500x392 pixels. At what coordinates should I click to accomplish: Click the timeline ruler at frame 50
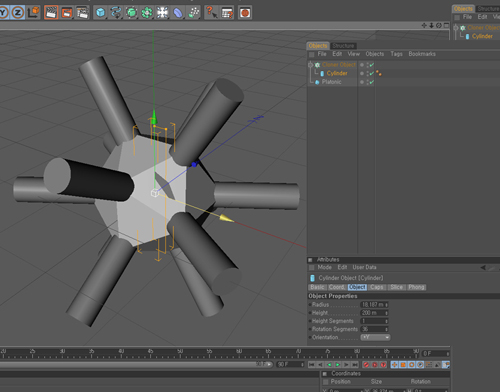[x=180, y=352]
